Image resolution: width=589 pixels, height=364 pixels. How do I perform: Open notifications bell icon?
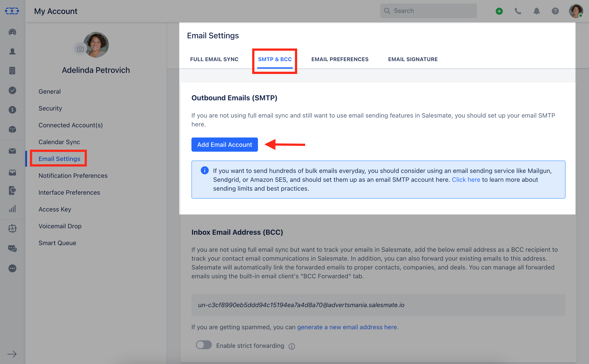click(536, 11)
